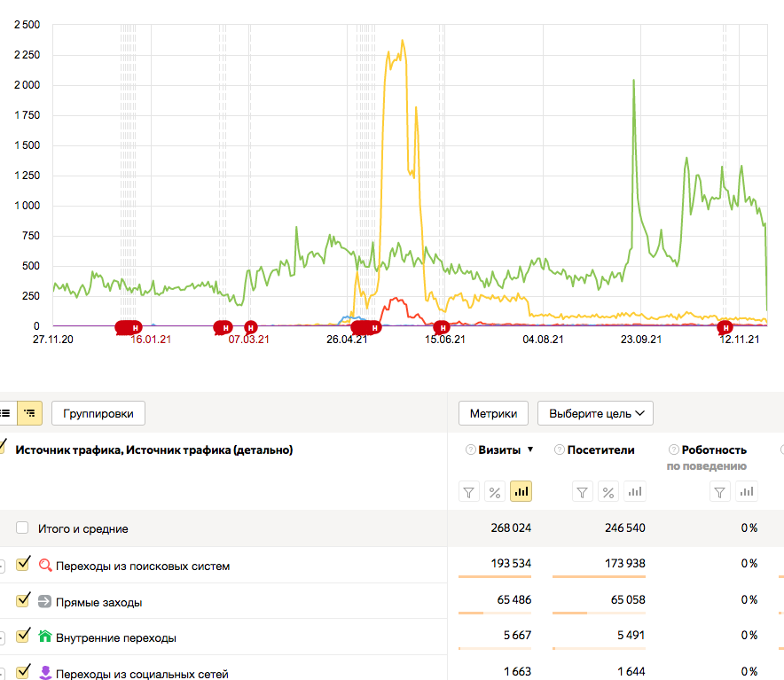Screen dimensions: 784x680
Task: Open the Выберите цель dropdown
Action: coord(595,413)
